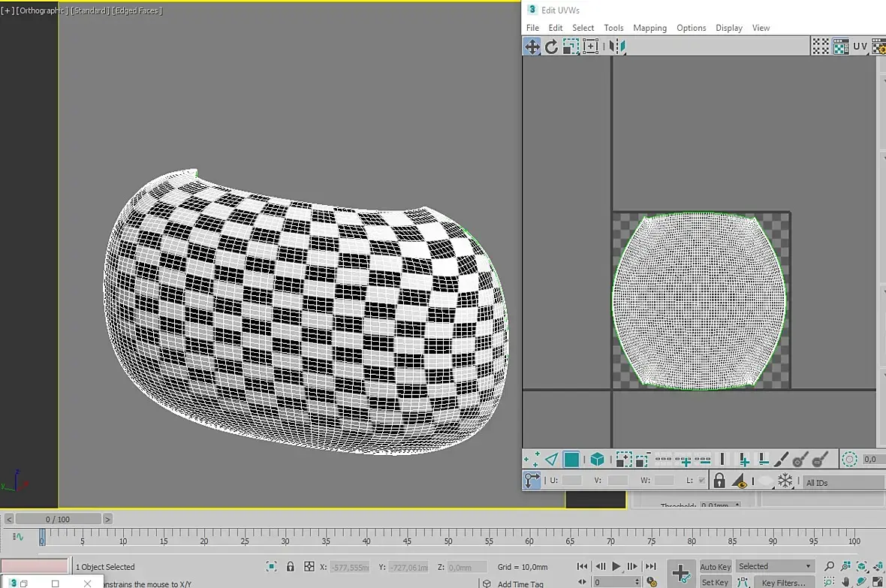This screenshot has height=588, width=886.
Task: Click the Mirror UV icon
Action: 617,47
